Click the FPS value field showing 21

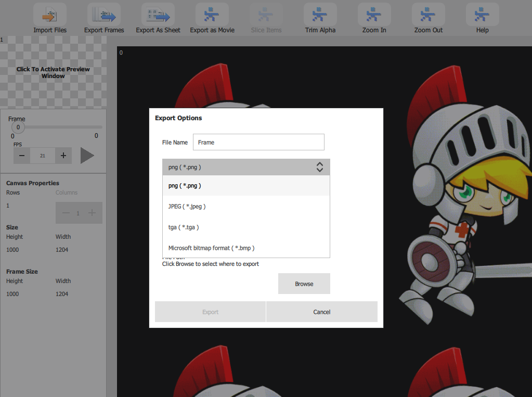click(43, 156)
